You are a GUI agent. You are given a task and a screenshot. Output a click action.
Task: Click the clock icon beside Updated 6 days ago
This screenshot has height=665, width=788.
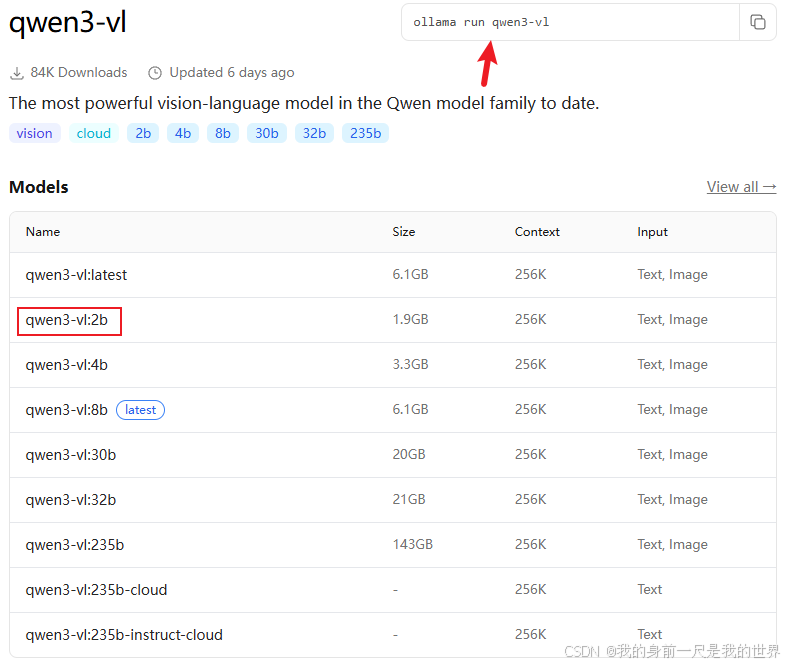(x=155, y=73)
